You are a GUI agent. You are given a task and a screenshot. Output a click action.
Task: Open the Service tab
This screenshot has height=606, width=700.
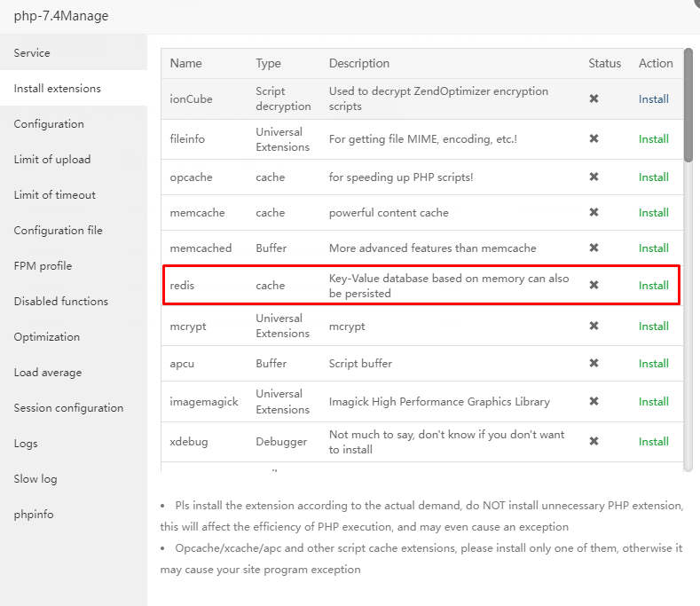point(32,53)
